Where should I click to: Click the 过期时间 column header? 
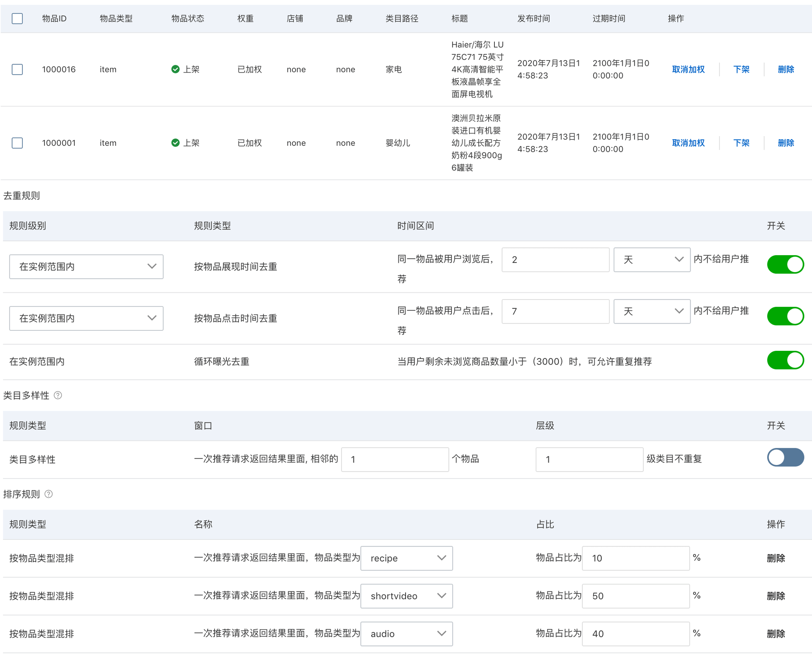(609, 18)
